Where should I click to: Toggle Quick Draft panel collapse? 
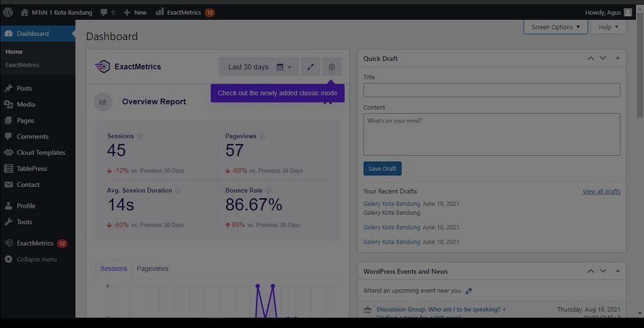pos(618,59)
